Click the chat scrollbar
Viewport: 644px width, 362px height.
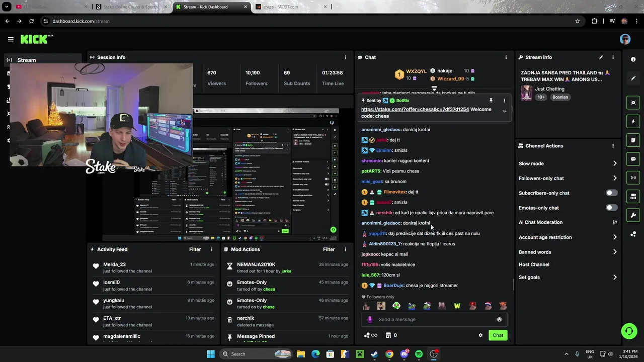pos(513,285)
